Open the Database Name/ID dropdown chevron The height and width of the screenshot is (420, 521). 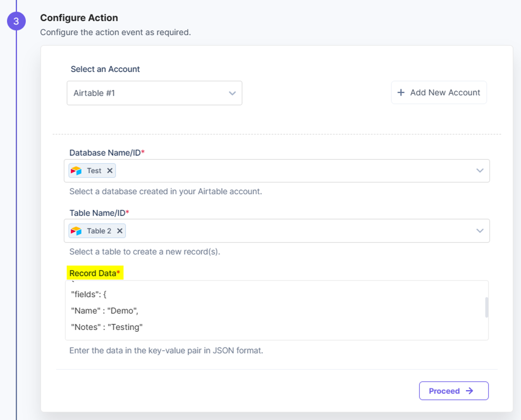click(480, 171)
